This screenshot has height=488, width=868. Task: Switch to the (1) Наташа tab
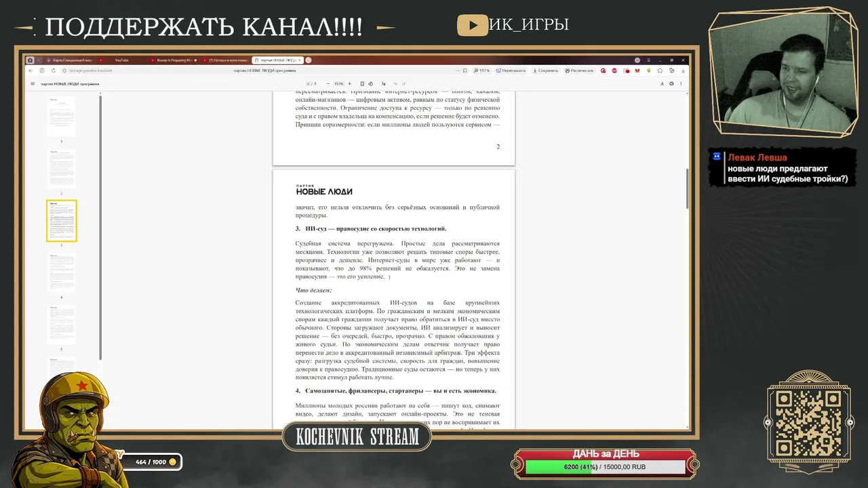coord(224,60)
